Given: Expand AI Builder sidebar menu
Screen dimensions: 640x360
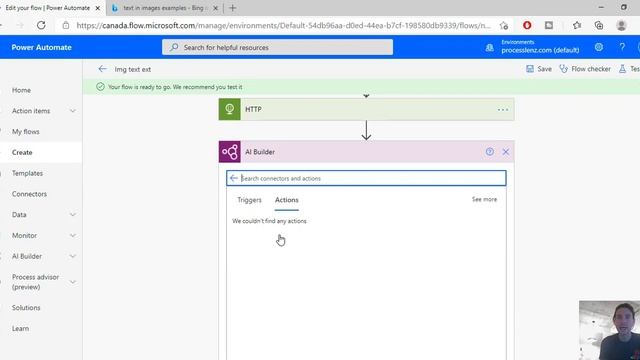Looking at the screenshot, I should 73,256.
